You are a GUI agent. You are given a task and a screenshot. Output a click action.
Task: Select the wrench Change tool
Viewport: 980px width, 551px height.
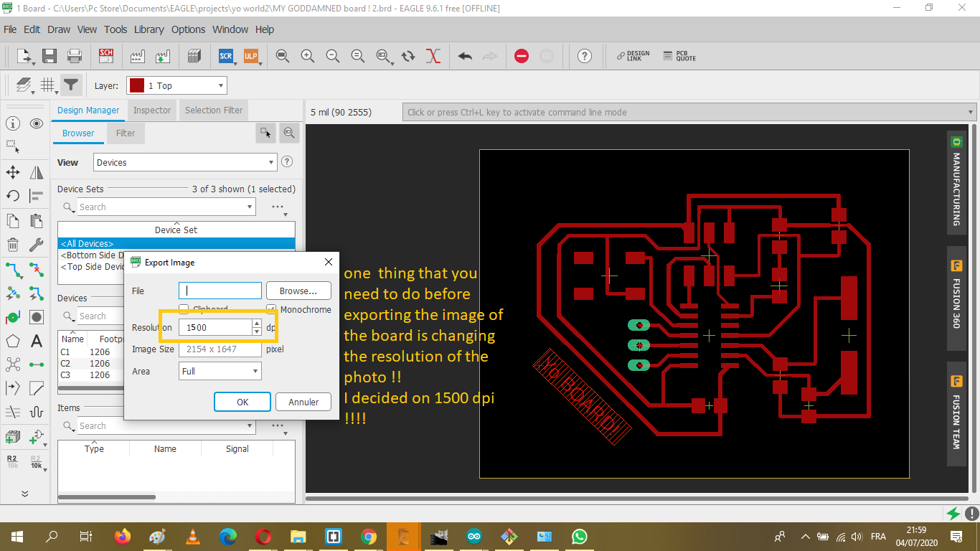tap(37, 245)
